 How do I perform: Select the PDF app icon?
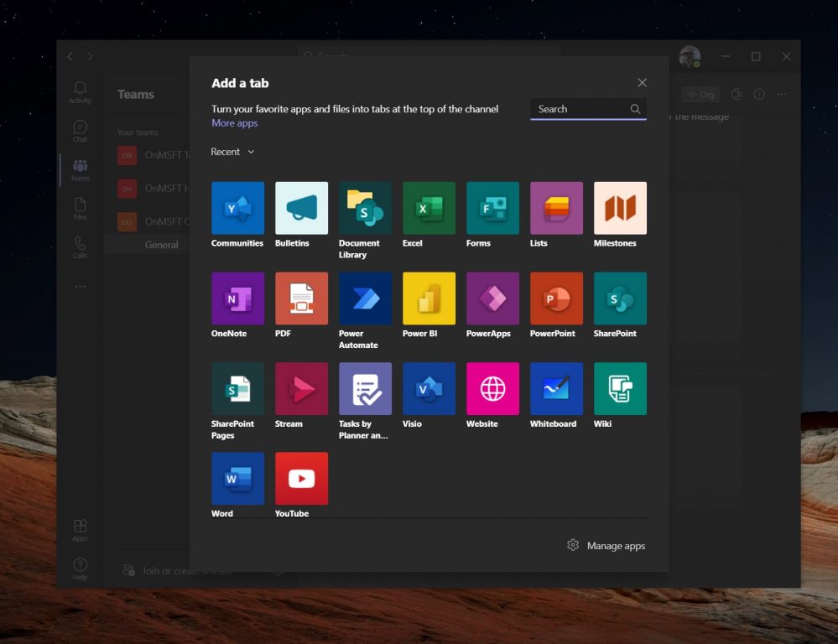(301, 299)
